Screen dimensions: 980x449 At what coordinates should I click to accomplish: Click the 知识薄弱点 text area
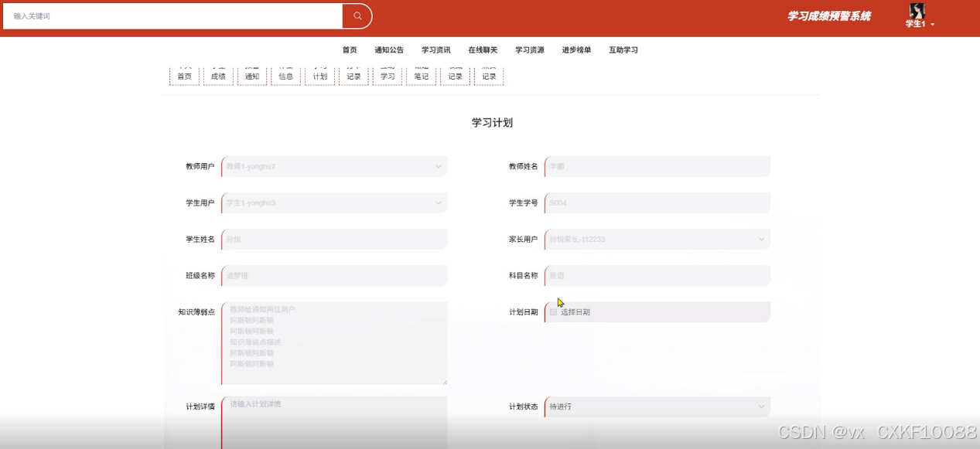tap(334, 343)
